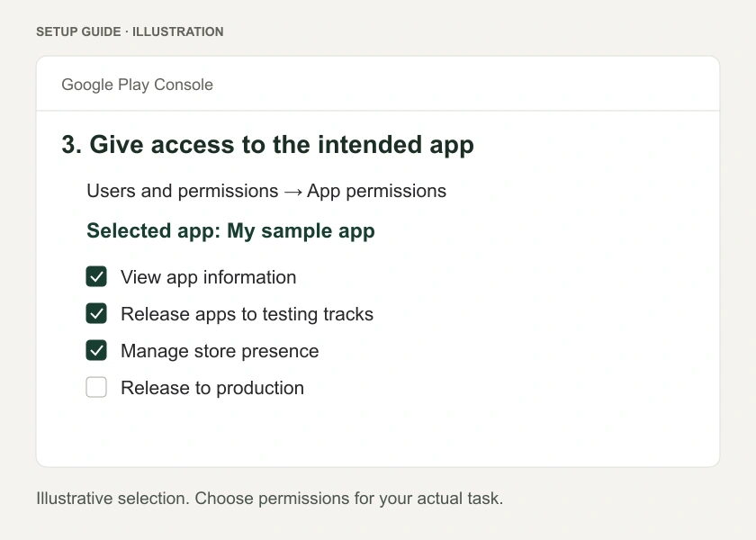Click the 'Manage store presence' label
The image size is (756, 540).
220,351
